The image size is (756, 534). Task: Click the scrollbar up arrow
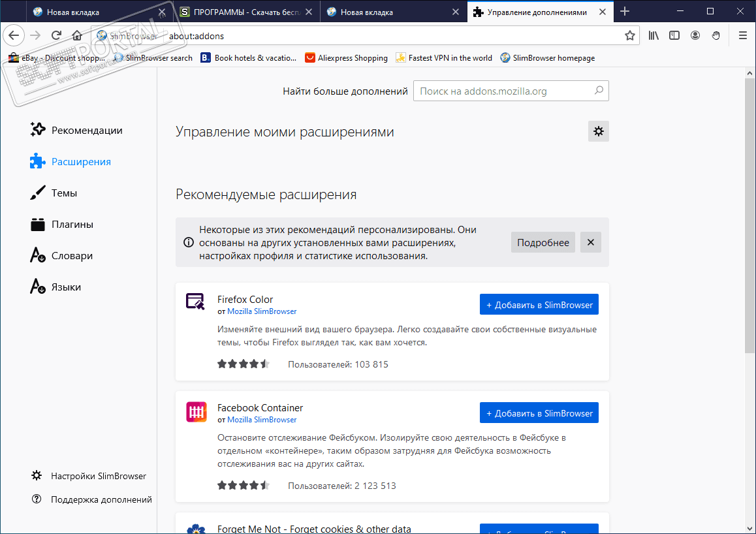[749, 73]
